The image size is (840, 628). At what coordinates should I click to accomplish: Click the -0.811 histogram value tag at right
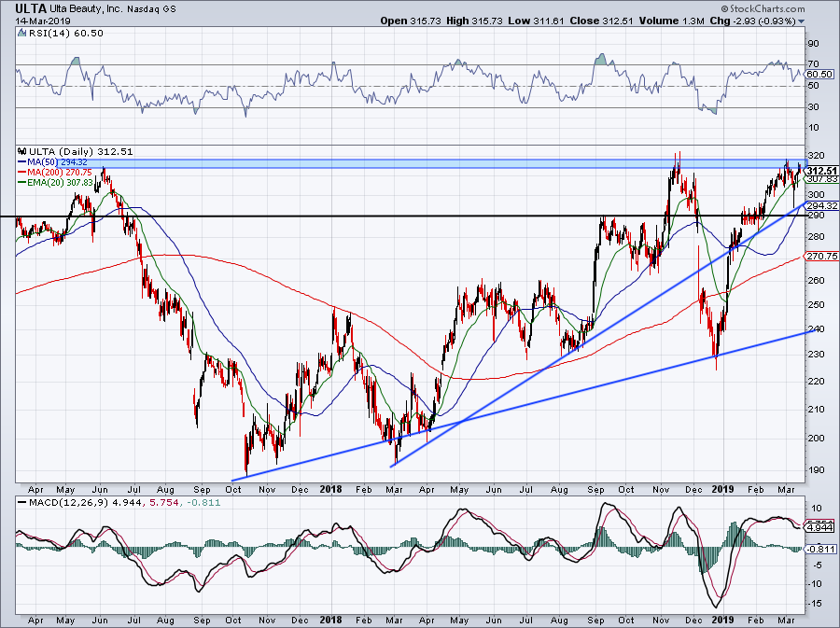821,549
